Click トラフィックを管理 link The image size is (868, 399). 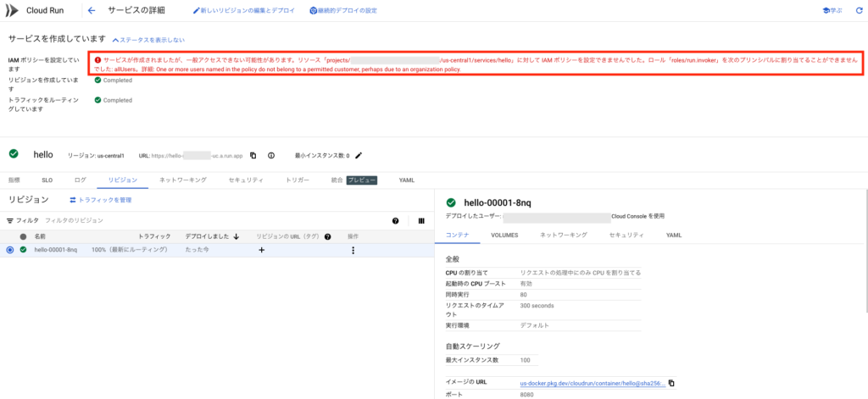pyautogui.click(x=100, y=200)
